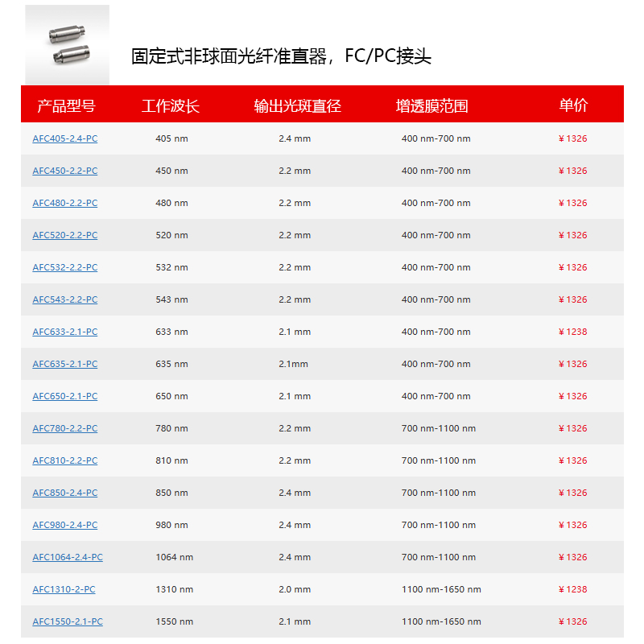Click the 532 nm wavelength cell
This screenshot has height=644, width=644.
click(x=171, y=267)
